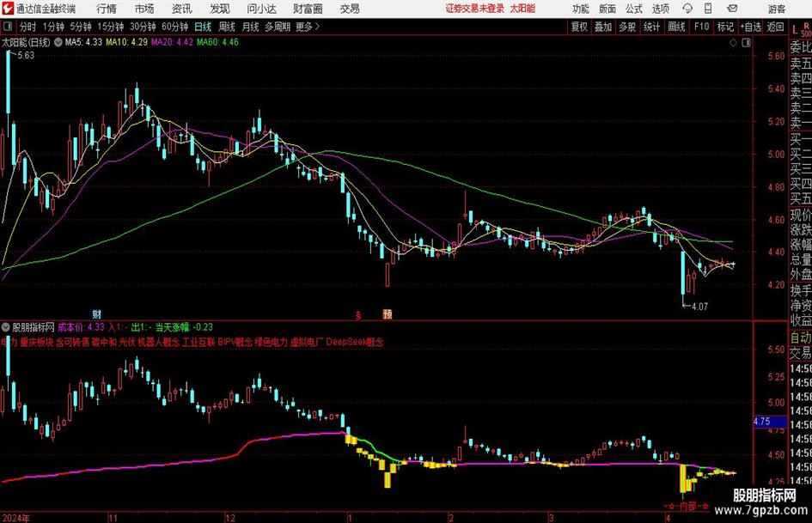Open the 公式 menu
The height and width of the screenshot is (523, 812).
(x=634, y=9)
